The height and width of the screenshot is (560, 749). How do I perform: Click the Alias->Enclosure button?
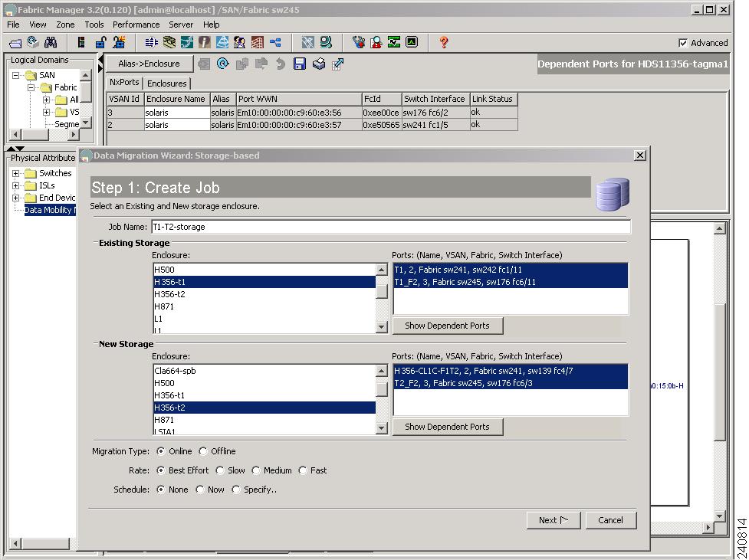tap(149, 64)
